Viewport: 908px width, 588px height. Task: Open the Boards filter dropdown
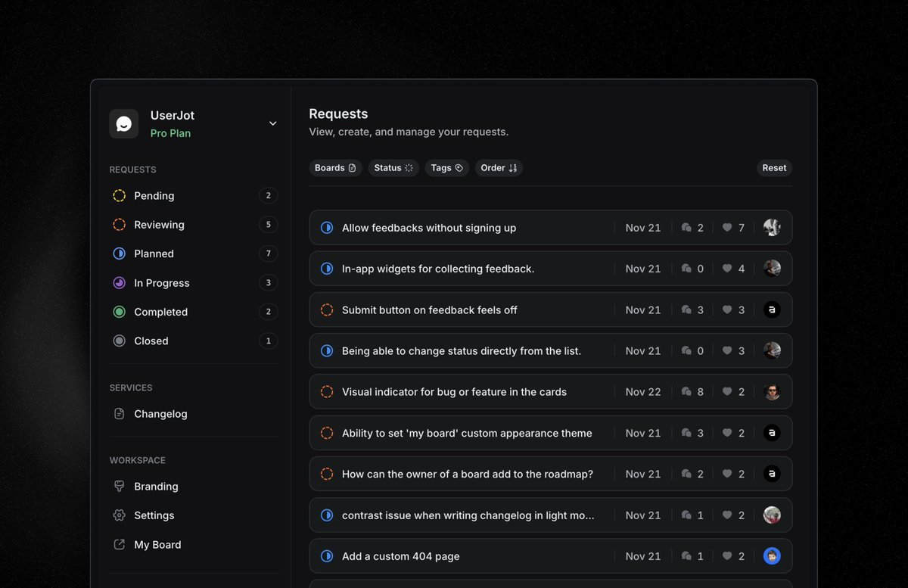pyautogui.click(x=335, y=168)
